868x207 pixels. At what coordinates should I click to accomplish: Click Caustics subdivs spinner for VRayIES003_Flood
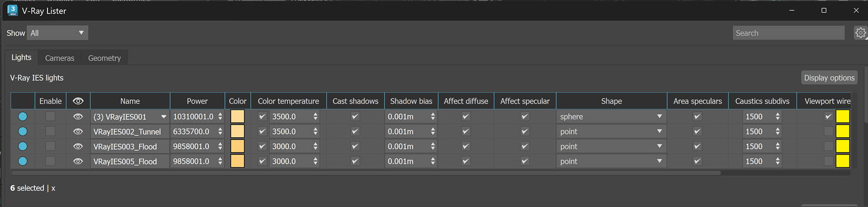pyautogui.click(x=778, y=146)
